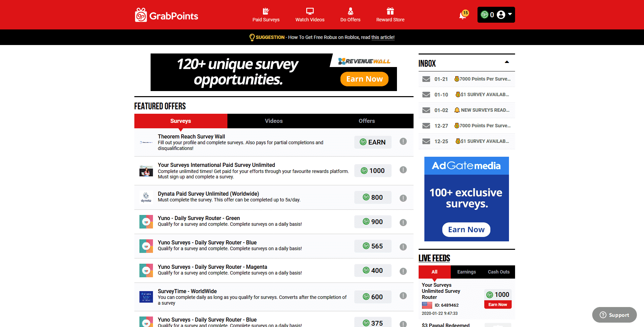Show info for the 565-point Yuno Blue offer

403,247
